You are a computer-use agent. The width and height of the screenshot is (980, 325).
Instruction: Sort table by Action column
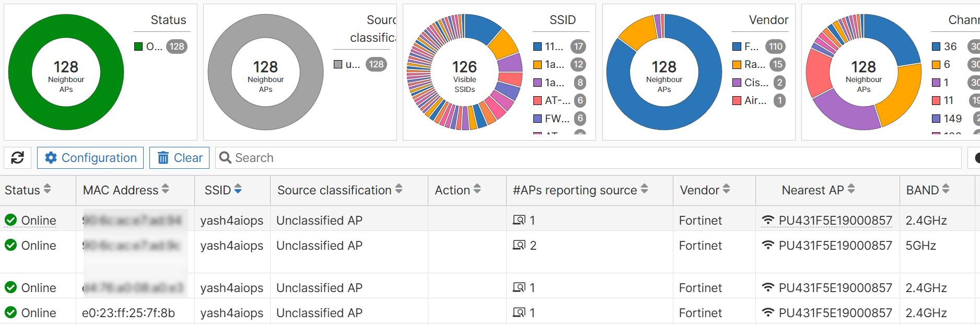[x=477, y=189]
